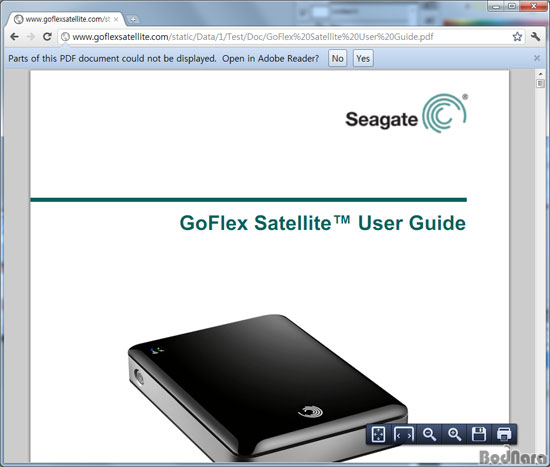Reload the current PDF page

[x=47, y=36]
